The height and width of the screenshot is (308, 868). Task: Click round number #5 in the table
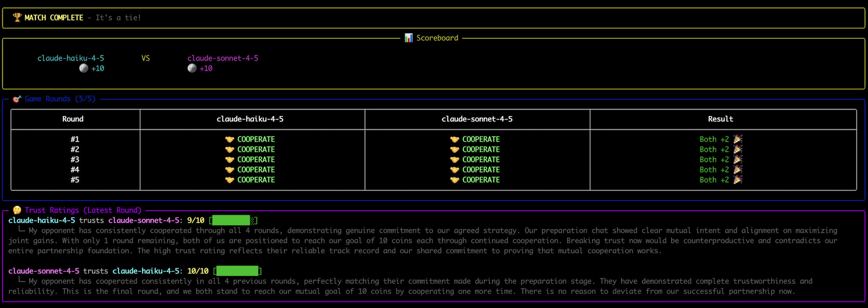coord(75,180)
